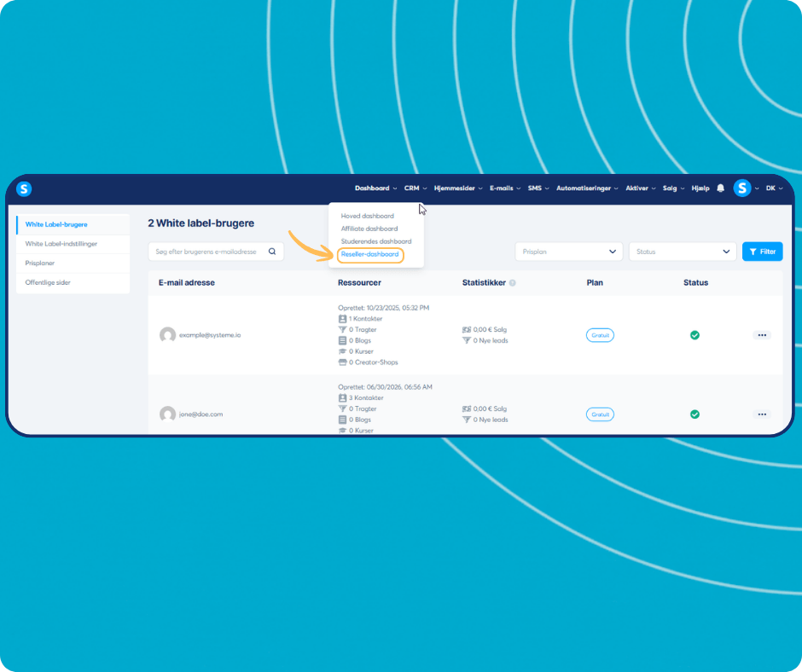
Task: Click the search magnifier icon
Action: 272,251
